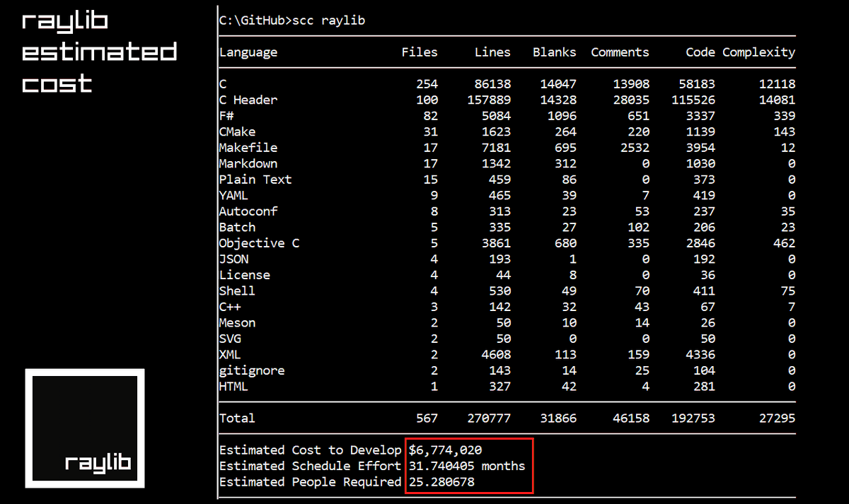This screenshot has width=849, height=504.
Task: Click XML code value 4336
Action: 700,354
